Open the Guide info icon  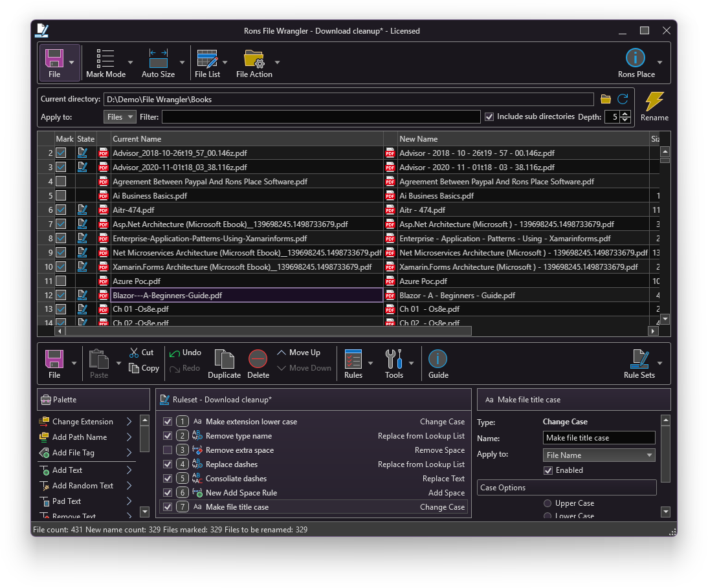pyautogui.click(x=437, y=359)
